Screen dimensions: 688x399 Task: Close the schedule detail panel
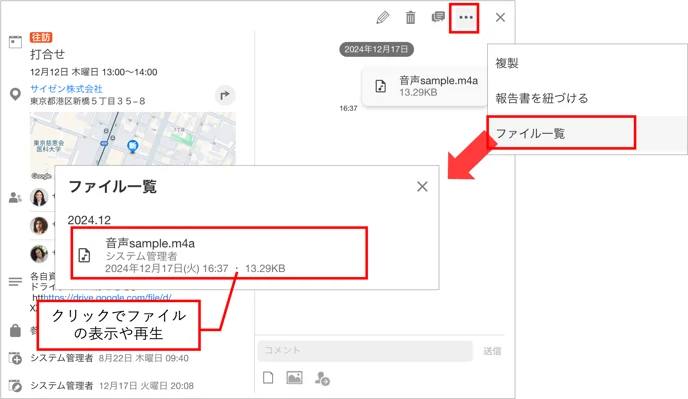(x=500, y=18)
